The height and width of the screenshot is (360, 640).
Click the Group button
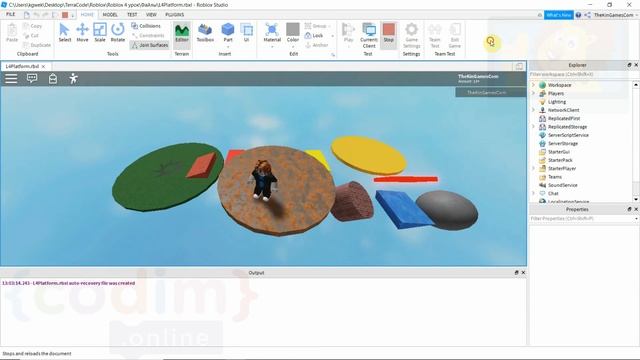tap(316, 26)
